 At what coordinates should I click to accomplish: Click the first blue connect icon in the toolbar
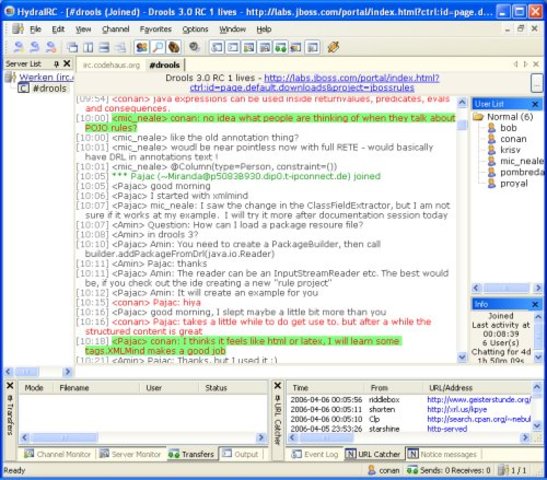click(18, 47)
